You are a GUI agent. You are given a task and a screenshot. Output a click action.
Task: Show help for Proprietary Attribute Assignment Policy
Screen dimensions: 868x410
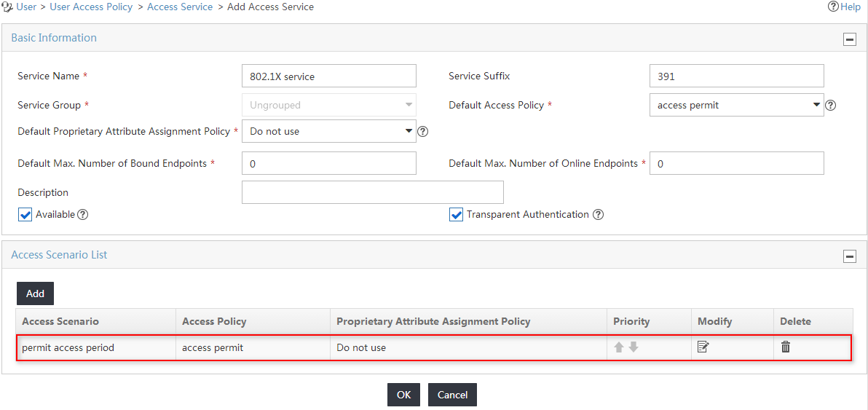(423, 132)
